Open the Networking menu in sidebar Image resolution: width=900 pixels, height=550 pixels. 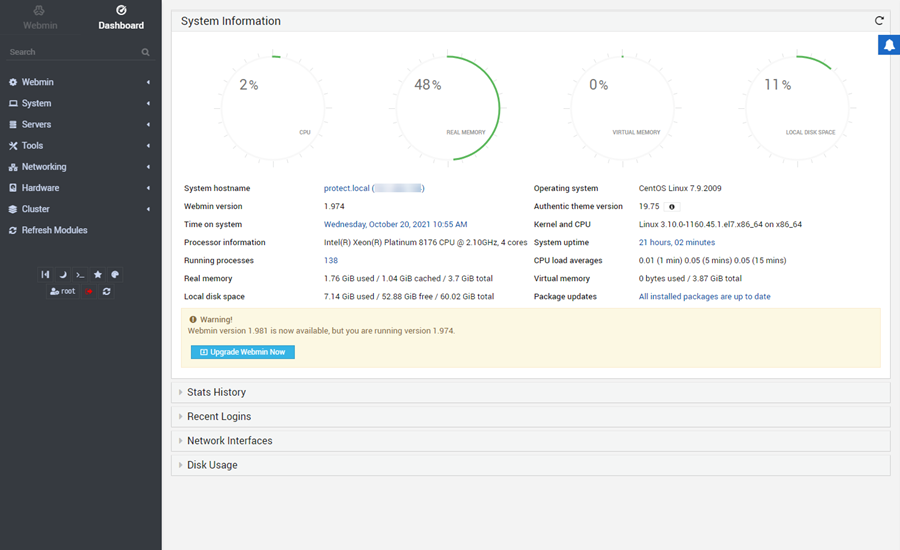[x=44, y=167]
